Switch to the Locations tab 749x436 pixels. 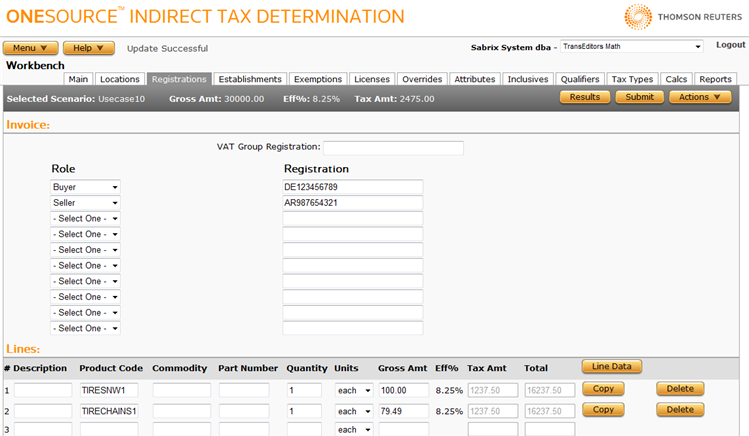tap(120, 79)
